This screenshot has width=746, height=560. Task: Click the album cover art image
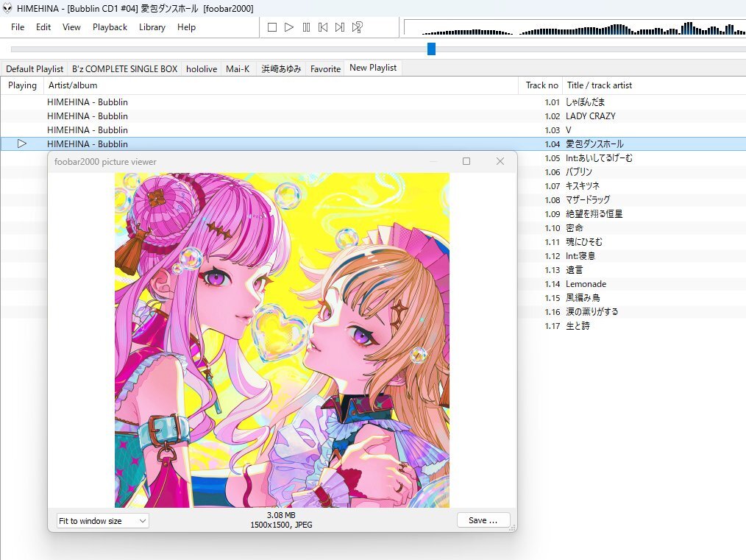(x=282, y=340)
